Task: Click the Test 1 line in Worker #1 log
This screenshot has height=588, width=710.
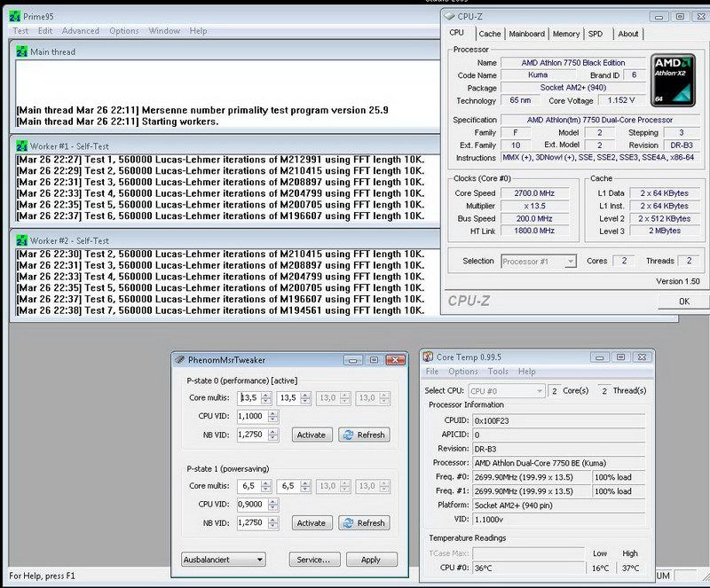Action: pyautogui.click(x=220, y=160)
